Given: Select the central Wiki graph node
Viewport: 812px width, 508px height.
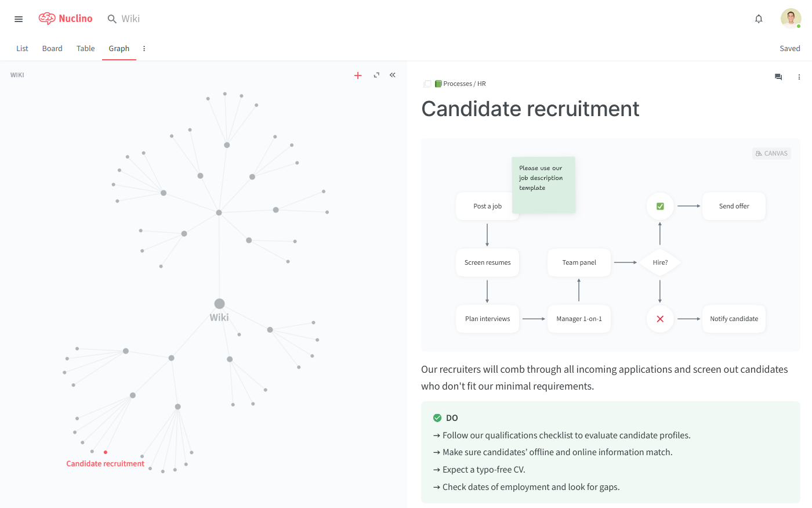Looking at the screenshot, I should [x=219, y=304].
